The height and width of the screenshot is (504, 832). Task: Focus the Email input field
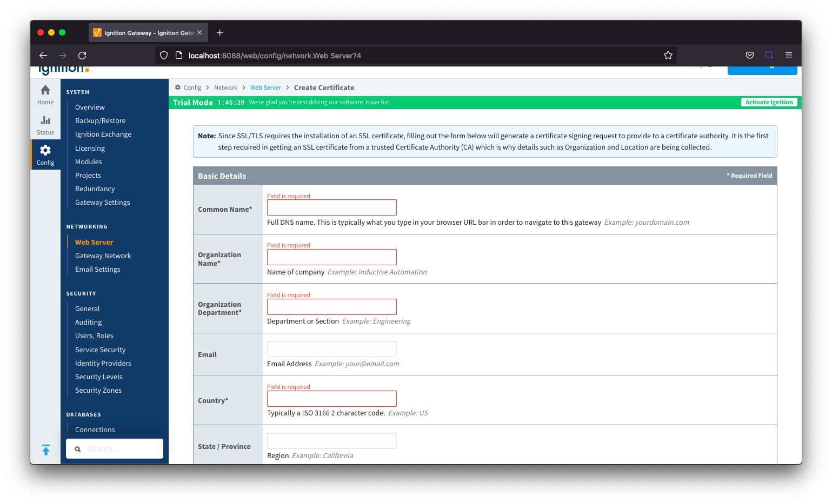coord(332,349)
